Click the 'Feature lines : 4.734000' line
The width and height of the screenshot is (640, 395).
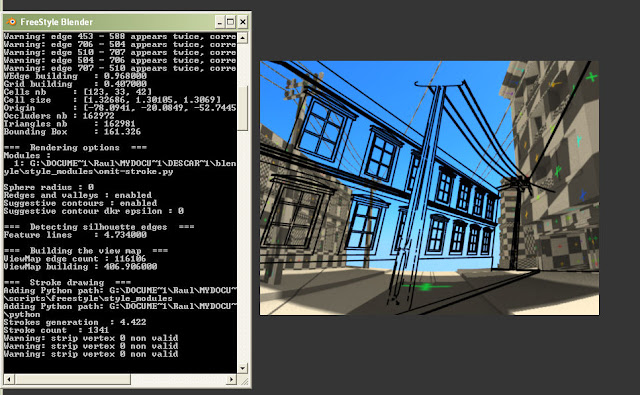click(75, 235)
